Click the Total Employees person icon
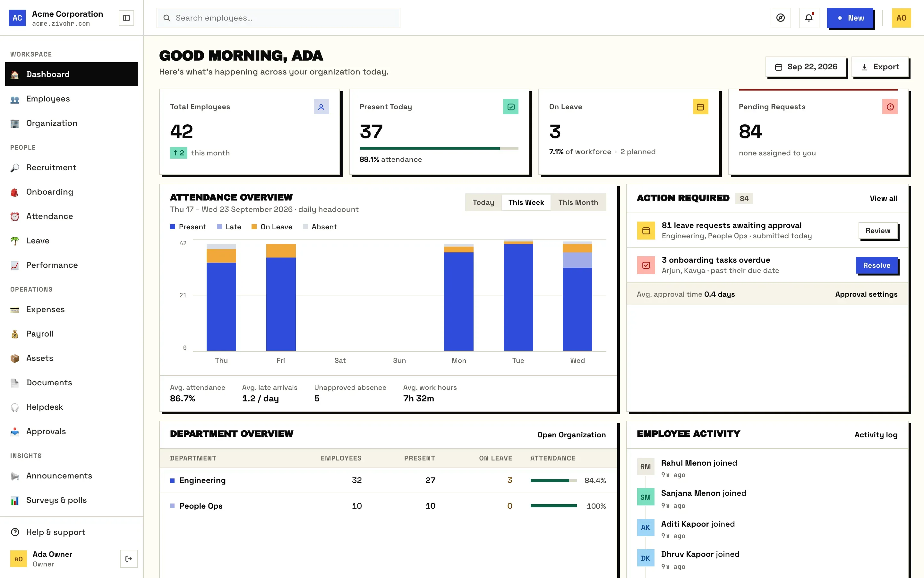The height and width of the screenshot is (578, 924). [321, 107]
